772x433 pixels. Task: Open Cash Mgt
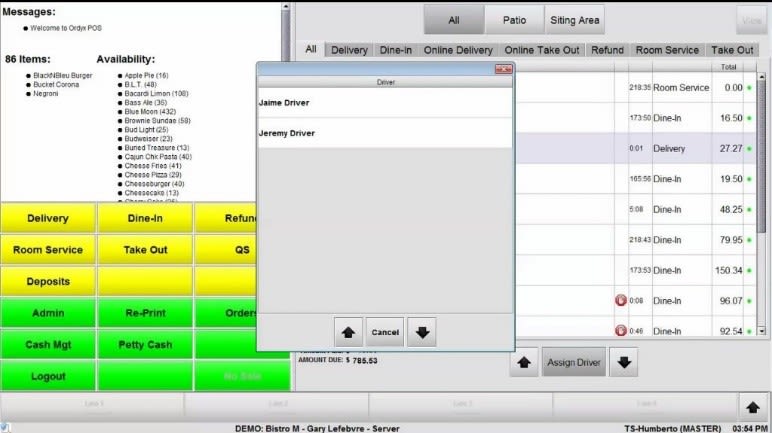pos(48,344)
